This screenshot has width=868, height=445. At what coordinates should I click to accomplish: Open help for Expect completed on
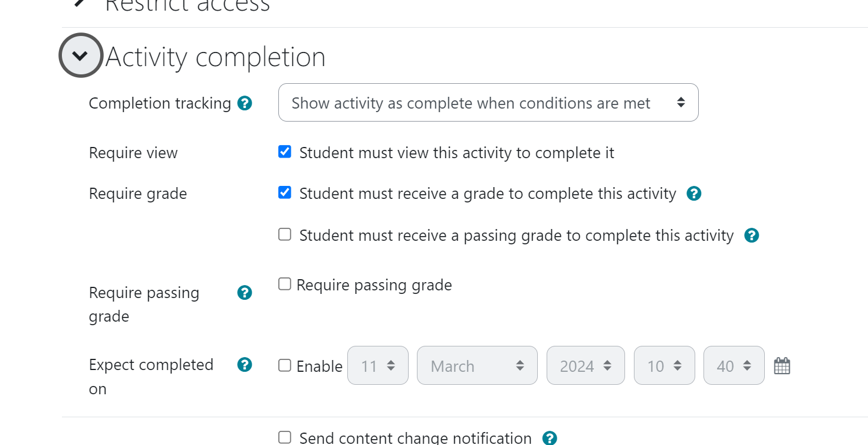(x=245, y=365)
